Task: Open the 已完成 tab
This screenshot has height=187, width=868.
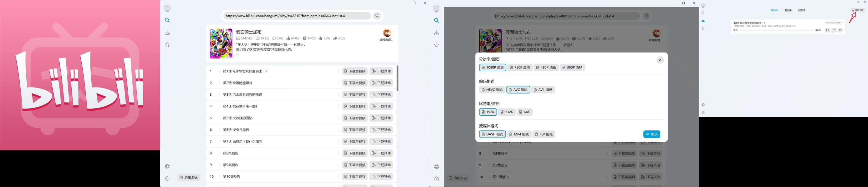Action: point(801,10)
